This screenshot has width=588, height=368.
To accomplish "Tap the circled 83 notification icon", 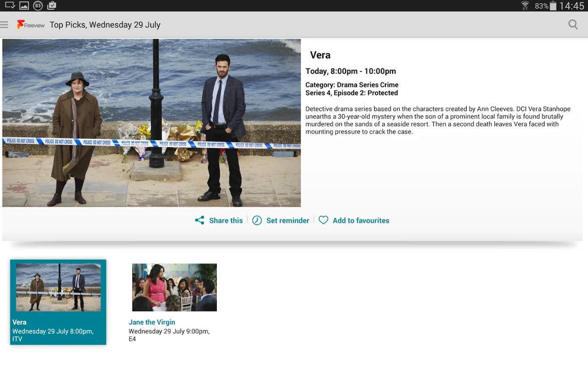I will tap(38, 6).
